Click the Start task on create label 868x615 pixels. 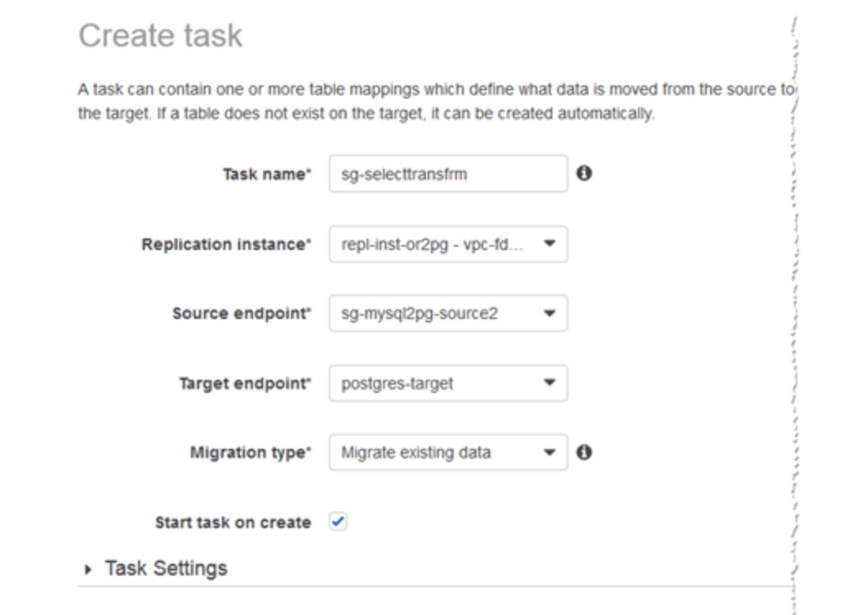coord(233,523)
